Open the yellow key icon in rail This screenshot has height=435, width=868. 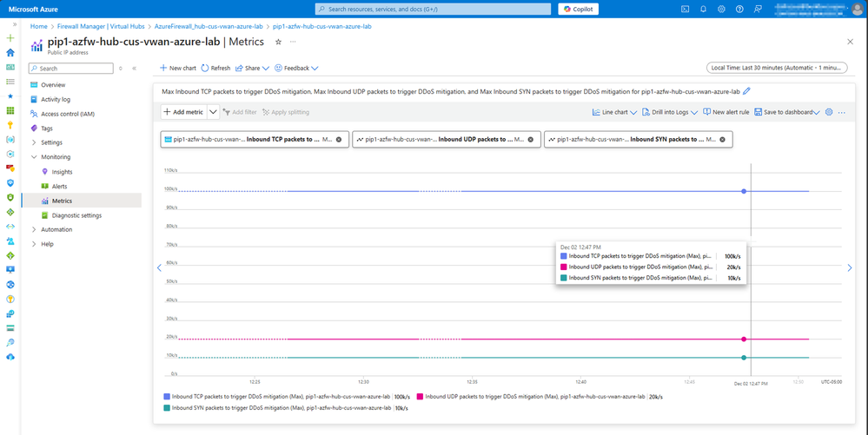click(10, 125)
